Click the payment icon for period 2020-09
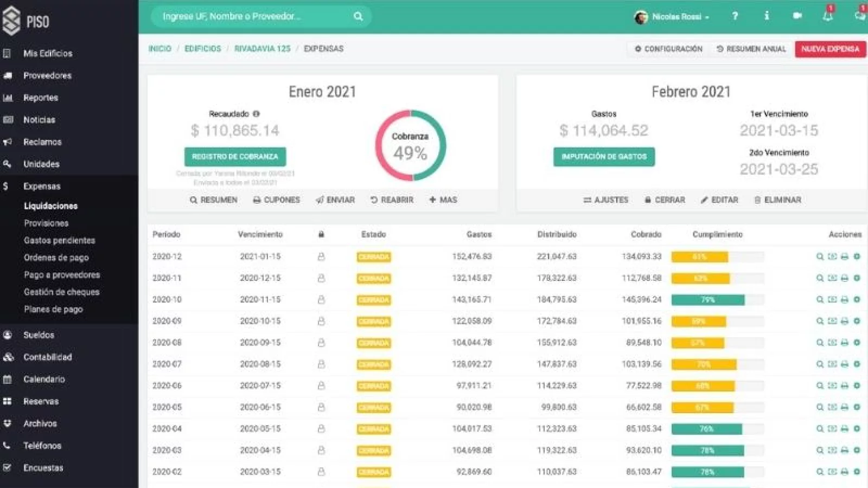 click(x=832, y=321)
